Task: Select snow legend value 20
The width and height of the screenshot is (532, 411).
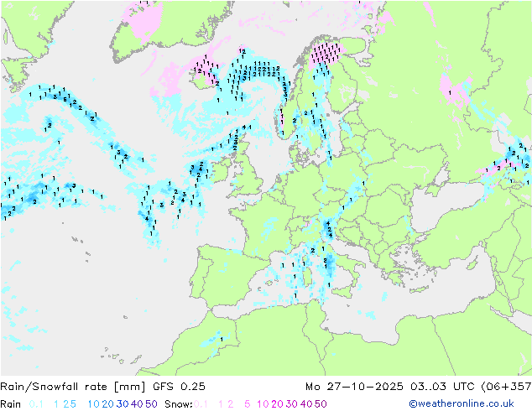Action: tap(277, 404)
